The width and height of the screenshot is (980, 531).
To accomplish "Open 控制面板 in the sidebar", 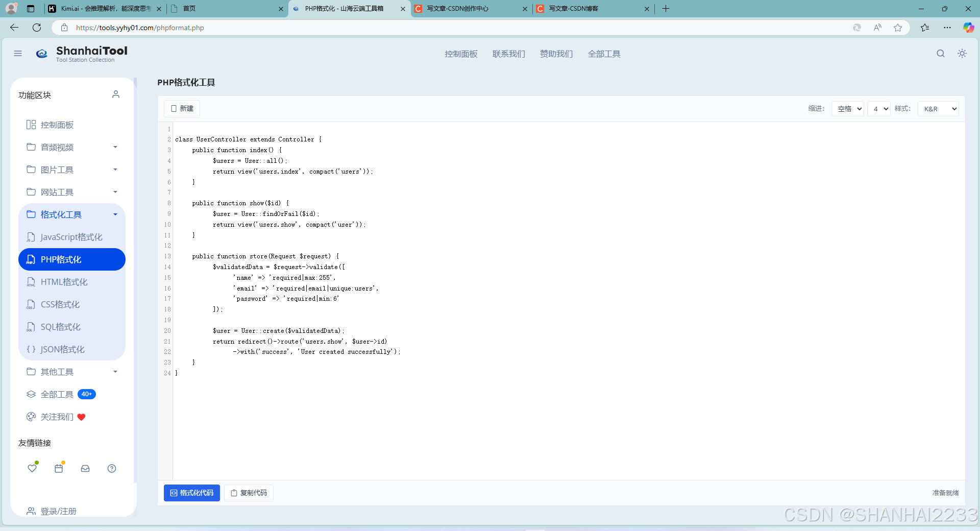I will (71, 125).
